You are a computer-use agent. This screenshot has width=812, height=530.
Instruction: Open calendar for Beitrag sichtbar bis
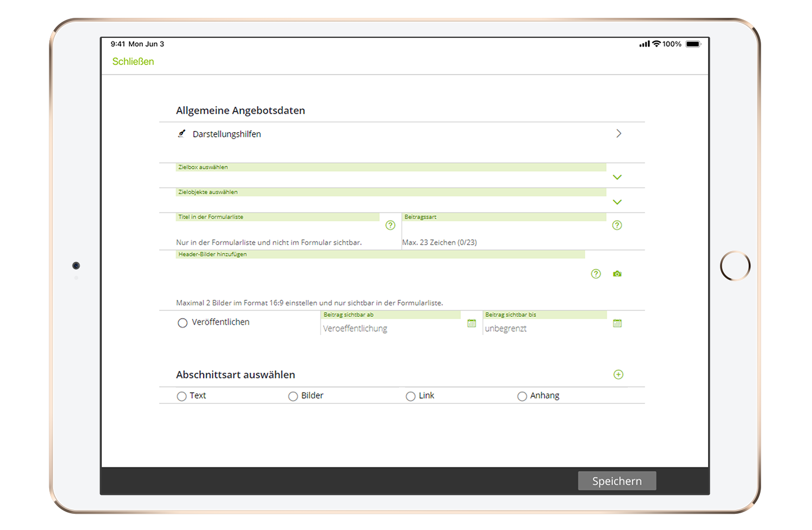click(617, 323)
